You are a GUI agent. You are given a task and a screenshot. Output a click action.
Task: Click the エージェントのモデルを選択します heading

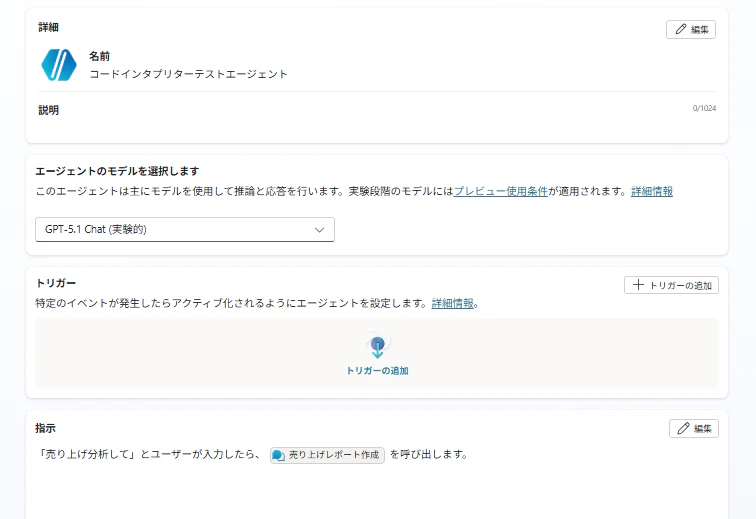[x=117, y=171]
